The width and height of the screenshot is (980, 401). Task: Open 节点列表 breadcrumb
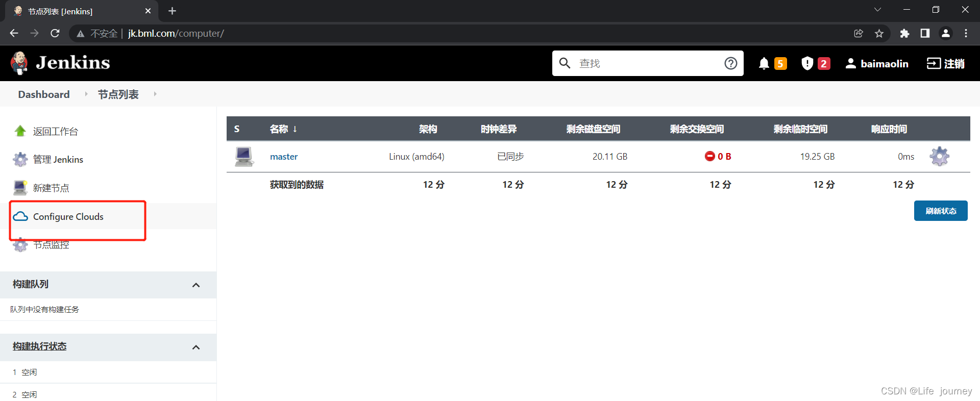click(118, 94)
